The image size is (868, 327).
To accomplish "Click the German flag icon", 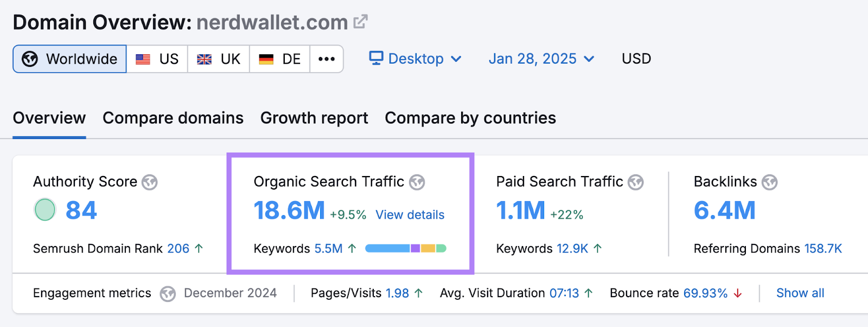I will click(x=266, y=59).
